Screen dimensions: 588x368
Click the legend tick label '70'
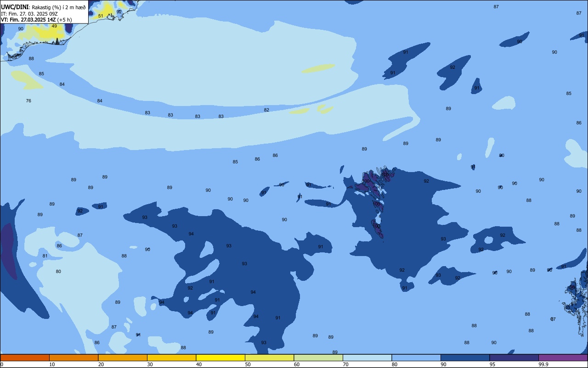tap(345, 364)
